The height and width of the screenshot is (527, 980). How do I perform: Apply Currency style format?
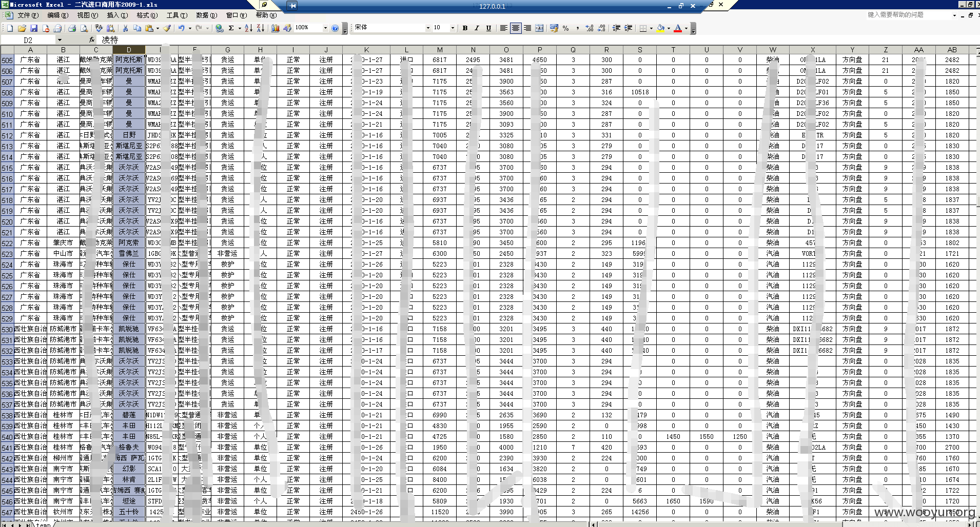tap(554, 28)
